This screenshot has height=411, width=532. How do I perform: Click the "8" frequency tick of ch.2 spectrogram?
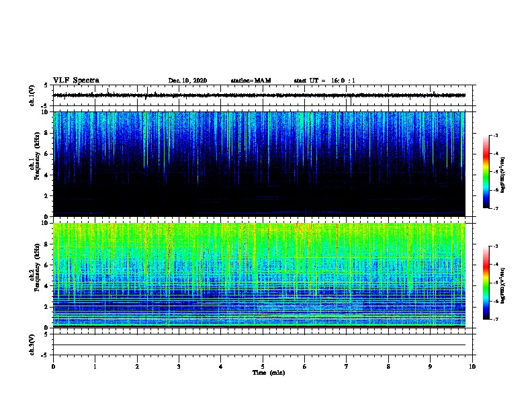pos(46,244)
